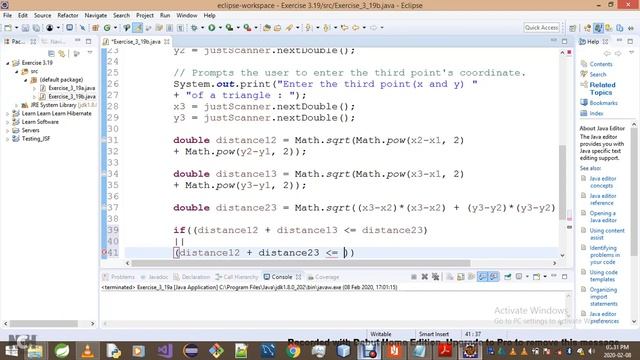Click the editor vertical scrollbar thumb
640x360 pixels.
click(x=562, y=181)
